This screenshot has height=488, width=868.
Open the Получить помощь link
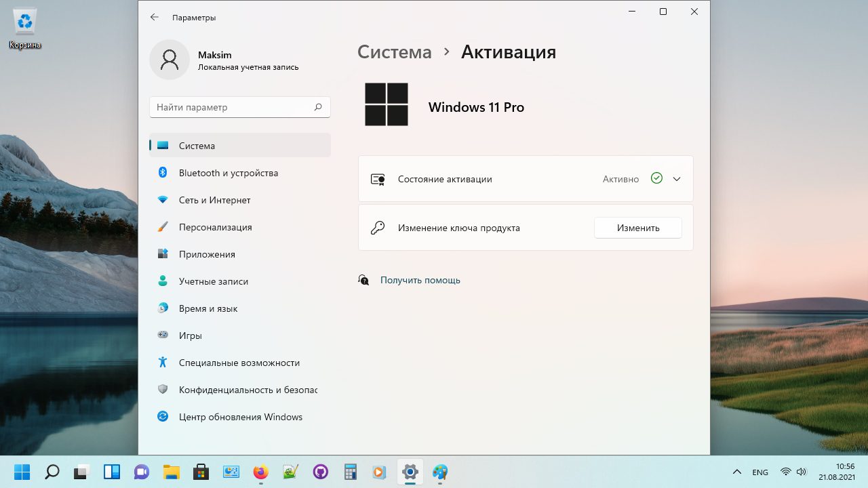420,280
